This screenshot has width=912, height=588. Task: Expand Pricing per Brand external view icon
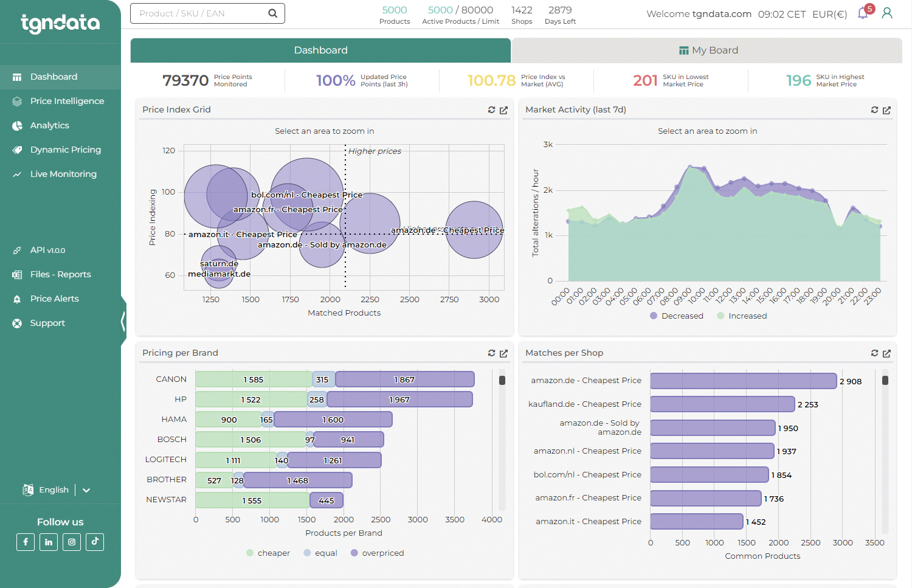click(503, 353)
